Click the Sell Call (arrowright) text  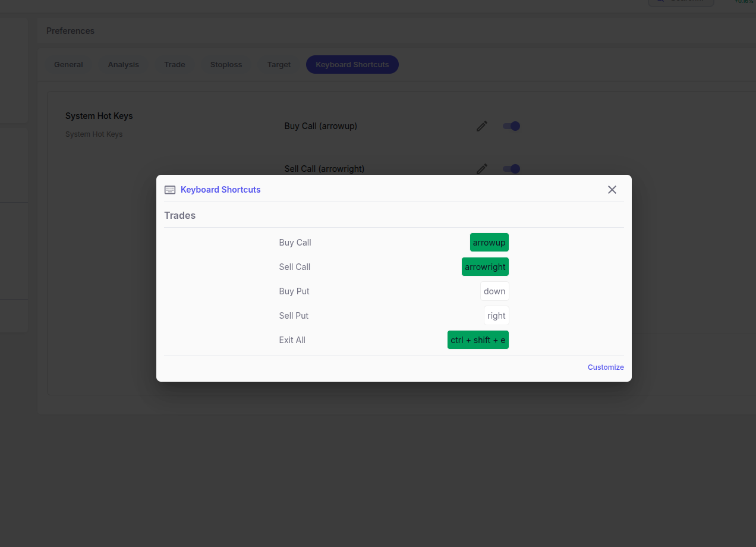tap(325, 169)
